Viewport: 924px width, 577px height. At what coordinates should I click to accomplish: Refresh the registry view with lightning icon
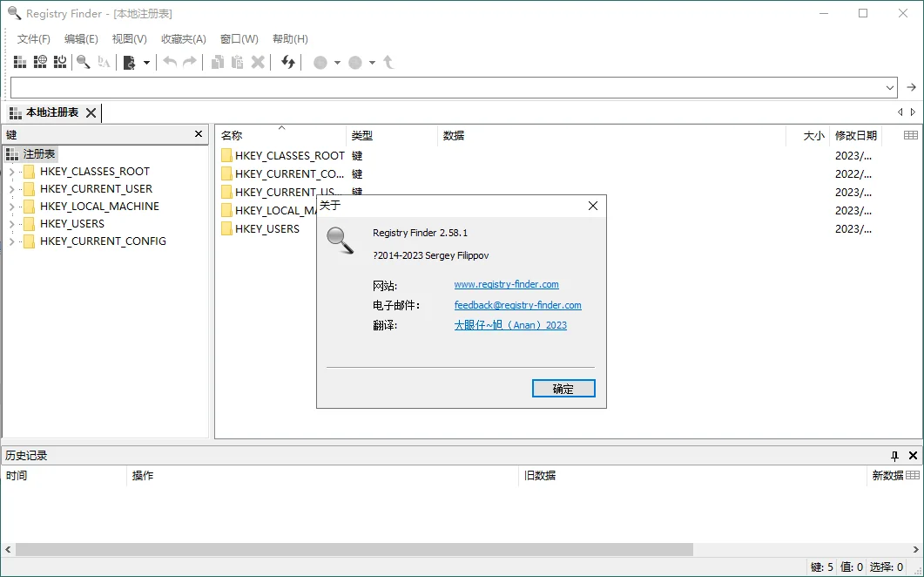pos(287,62)
